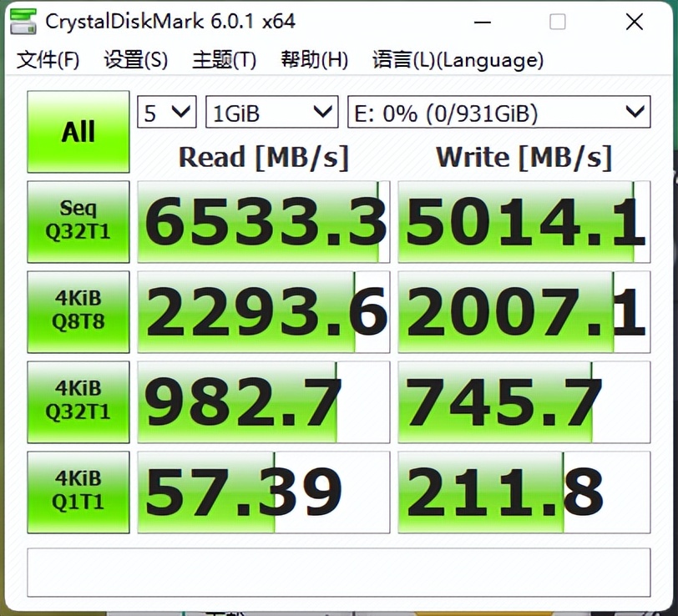Select the Seq read result 6533.3

[x=264, y=221]
